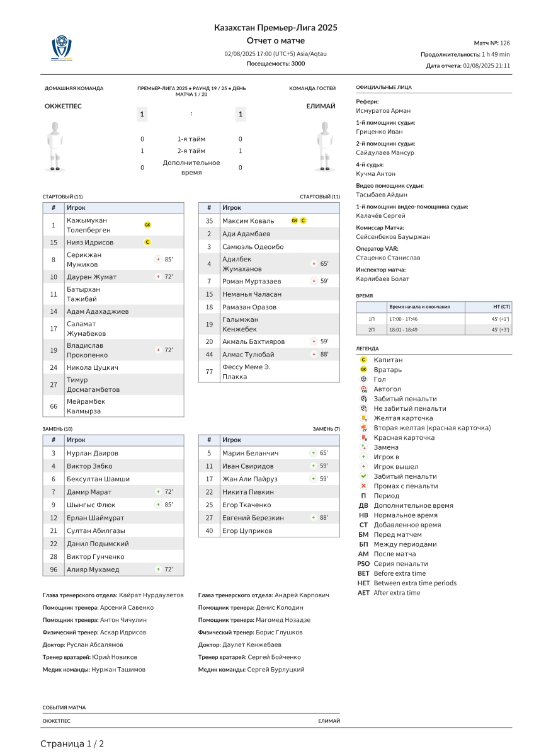
Task: Click the Красная карточка legend icon
Action: 363,438
